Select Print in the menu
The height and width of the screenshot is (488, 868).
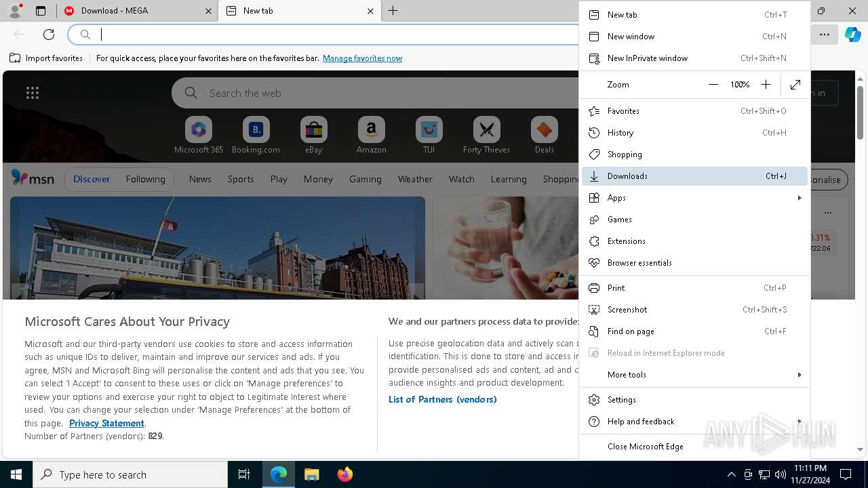(694, 288)
